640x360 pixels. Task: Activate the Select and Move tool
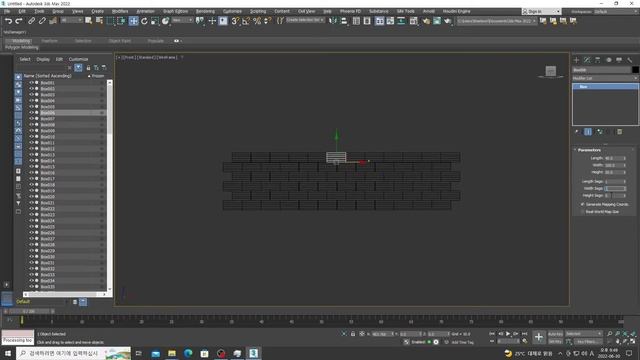pyautogui.click(x=133, y=21)
